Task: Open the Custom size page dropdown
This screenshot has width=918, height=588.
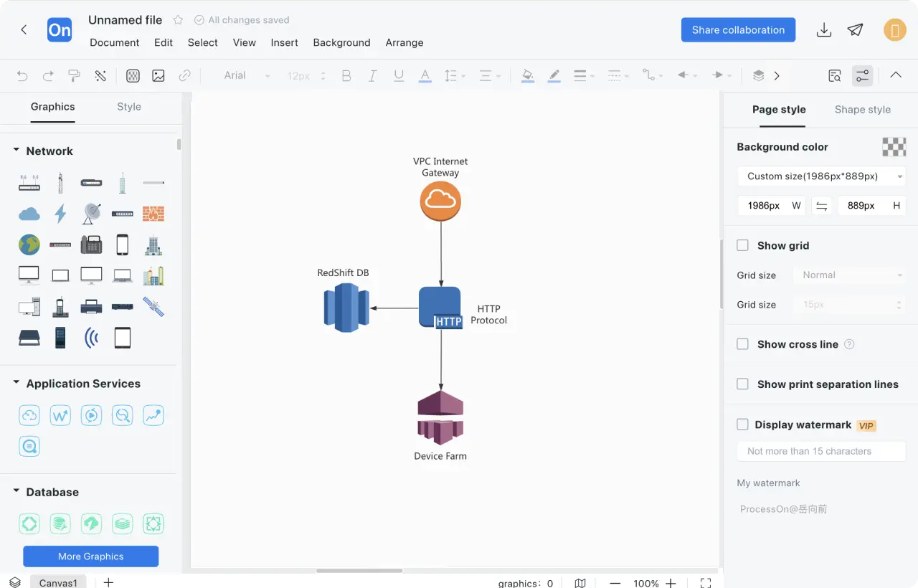Action: tap(821, 176)
